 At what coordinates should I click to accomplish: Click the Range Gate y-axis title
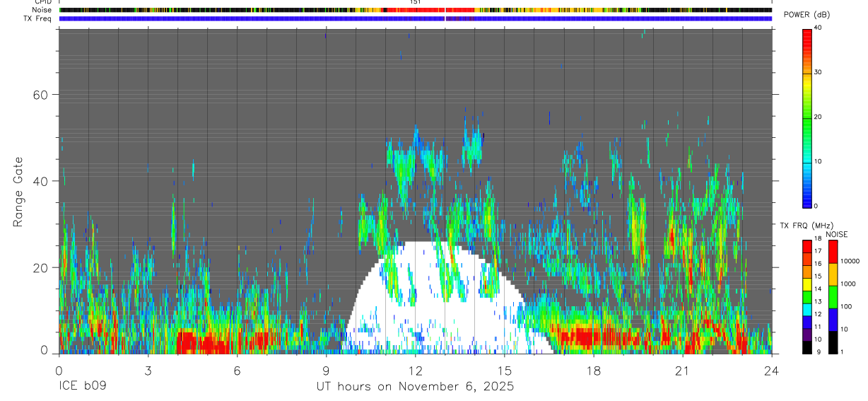click(17, 192)
